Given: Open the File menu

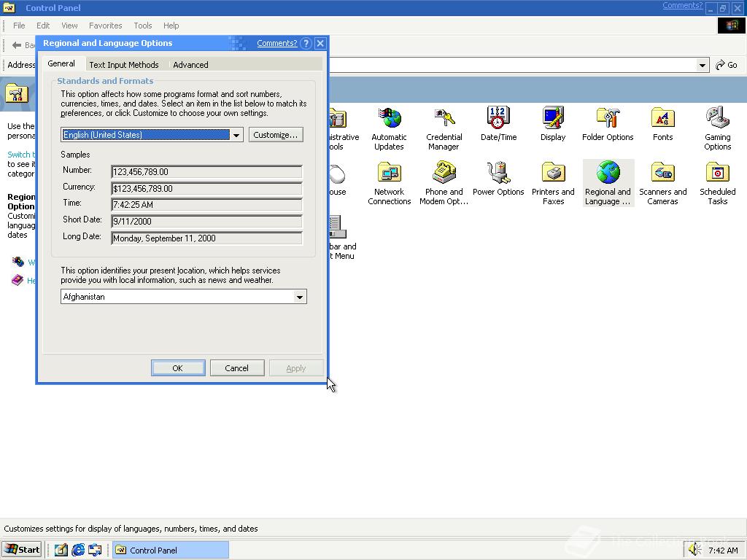Looking at the screenshot, I should (x=19, y=26).
